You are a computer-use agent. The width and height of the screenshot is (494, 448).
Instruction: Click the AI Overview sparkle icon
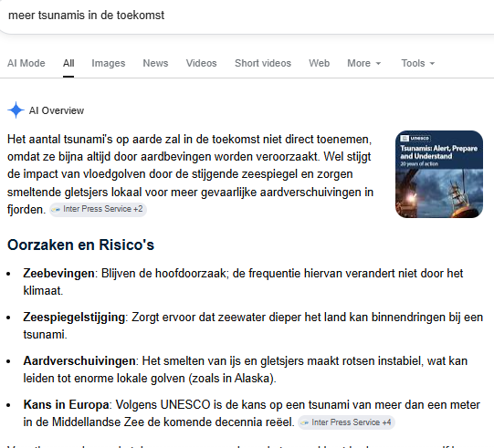tap(16, 110)
